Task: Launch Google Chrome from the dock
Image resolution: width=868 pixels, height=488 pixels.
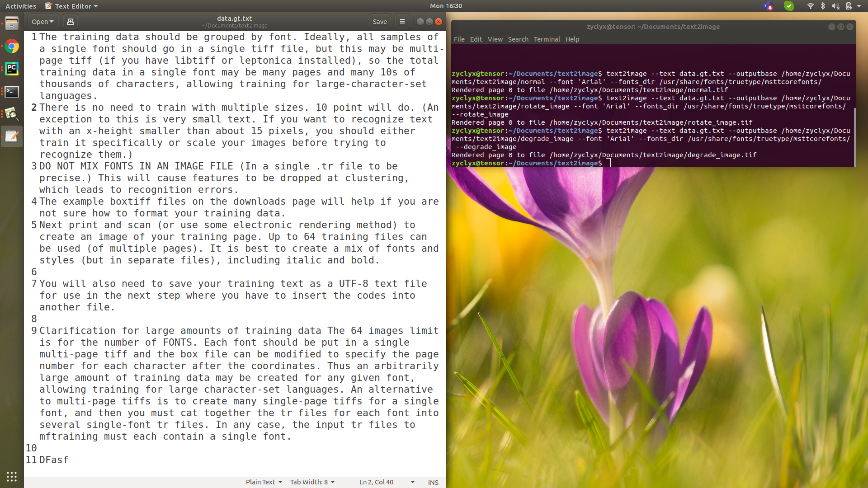Action: click(x=11, y=46)
